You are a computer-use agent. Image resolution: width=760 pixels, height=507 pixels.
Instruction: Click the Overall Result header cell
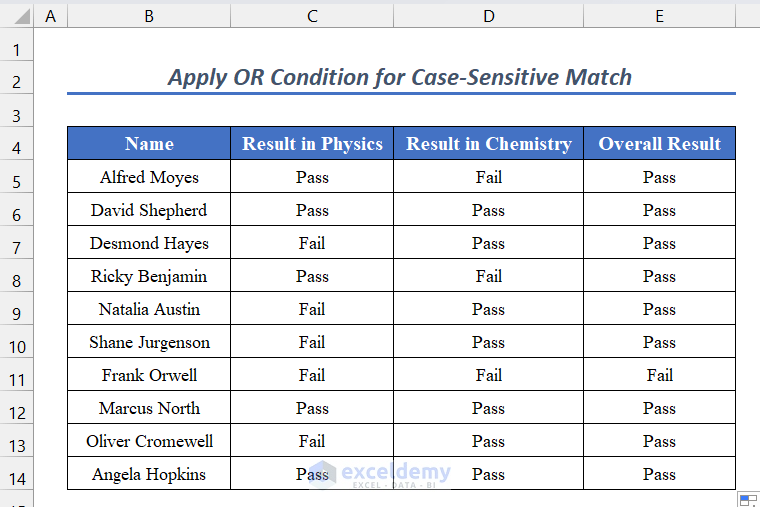pos(659,143)
